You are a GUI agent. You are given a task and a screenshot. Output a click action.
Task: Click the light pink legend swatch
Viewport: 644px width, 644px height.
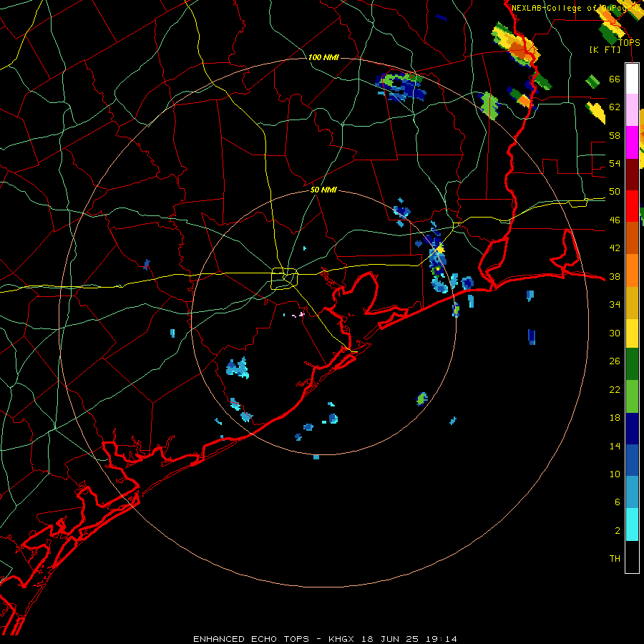point(632,110)
